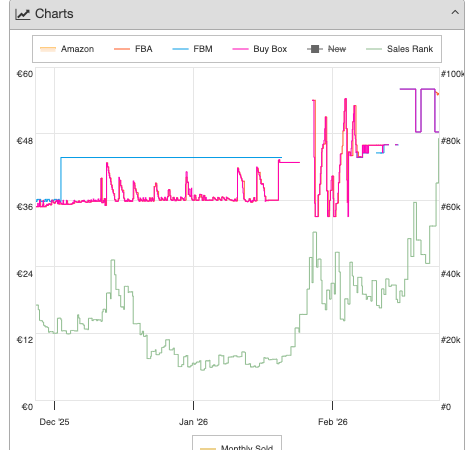
Task: Click the FBM blue legend swatch
Action: [x=180, y=49]
